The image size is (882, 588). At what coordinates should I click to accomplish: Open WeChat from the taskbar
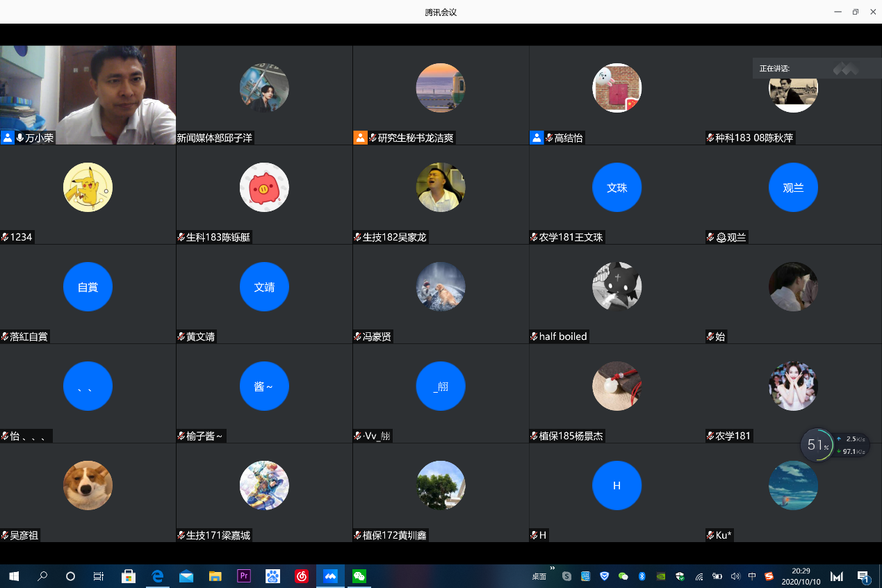click(359, 576)
